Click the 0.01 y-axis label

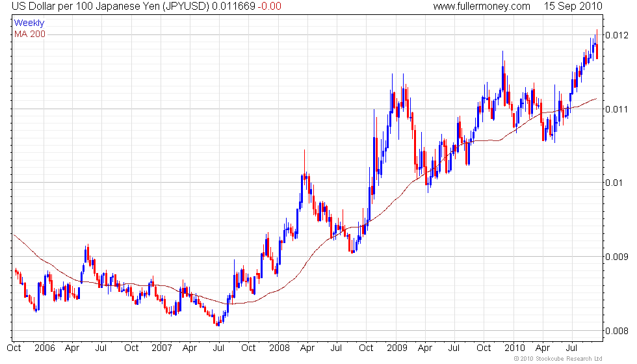(x=614, y=183)
